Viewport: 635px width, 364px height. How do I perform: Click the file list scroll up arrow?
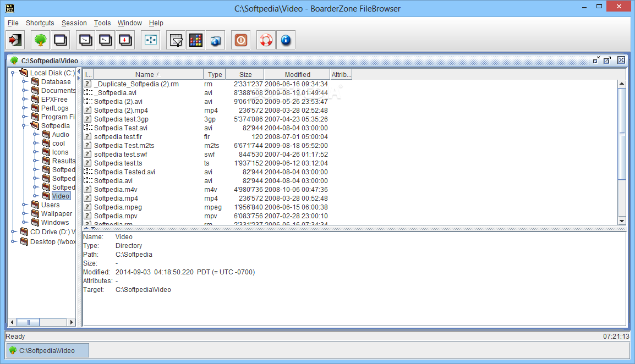tap(622, 84)
